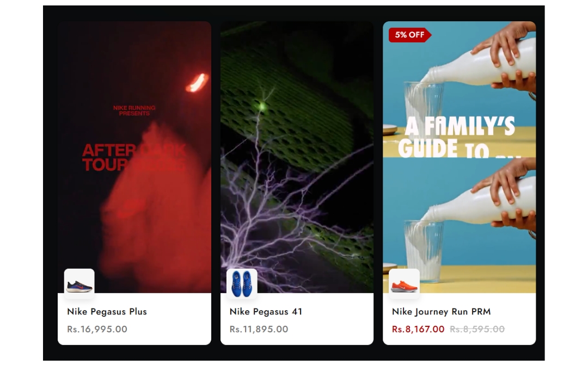The height and width of the screenshot is (365, 588).
Task: Play the Family's Guide milk video
Action: 460,157
